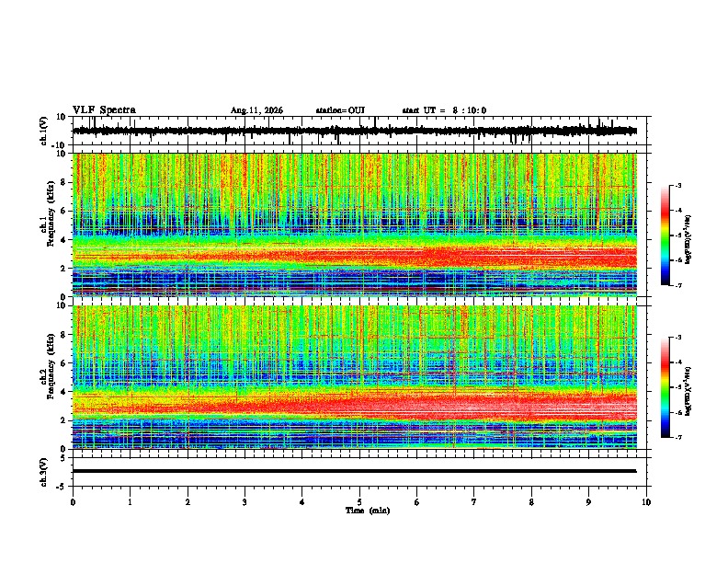
Task: Click time axis tick label '2'
Action: (188, 502)
